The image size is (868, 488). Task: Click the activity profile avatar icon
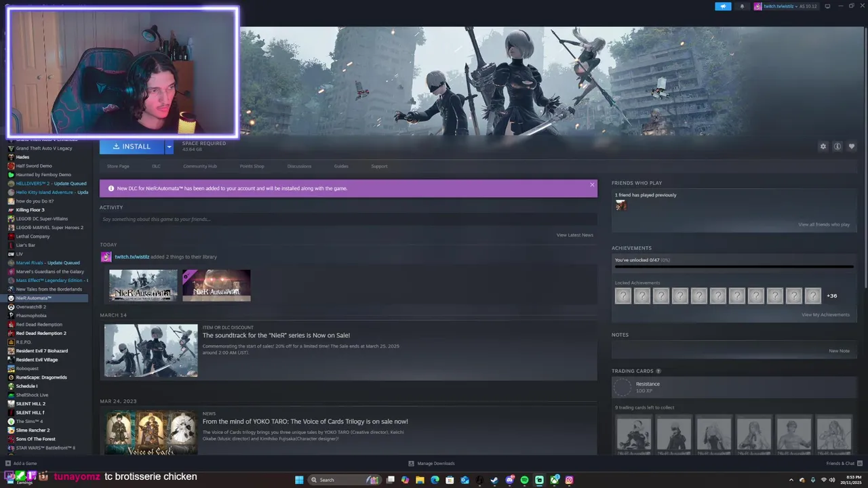point(106,257)
